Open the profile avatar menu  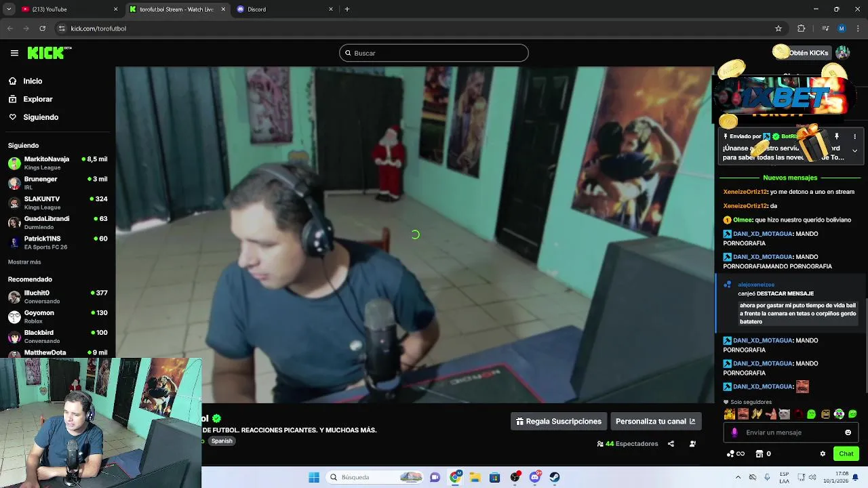pyautogui.click(x=843, y=53)
